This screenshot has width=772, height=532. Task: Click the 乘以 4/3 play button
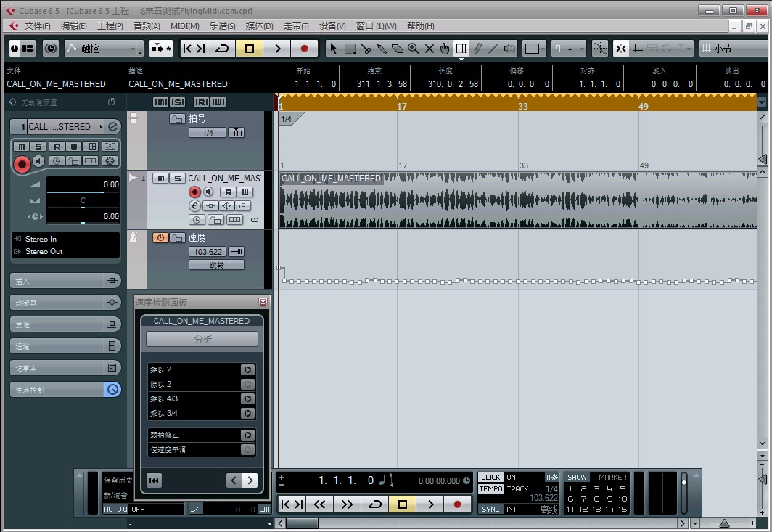(247, 398)
